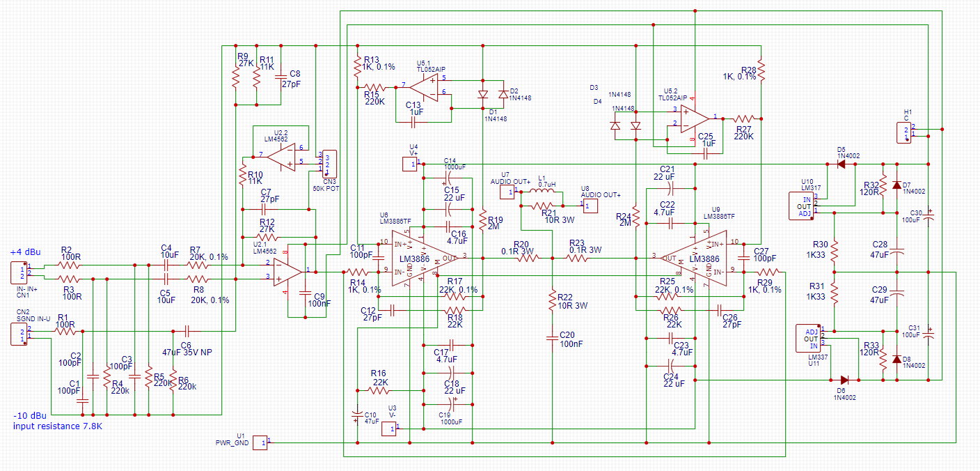980x471 pixels.
Task: Select the R22 10R 3W resistor symbol
Action: (552, 300)
